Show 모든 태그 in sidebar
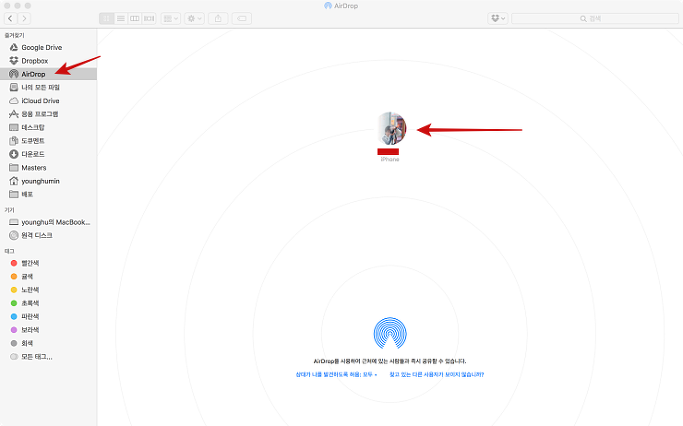The image size is (683, 426). [48, 357]
